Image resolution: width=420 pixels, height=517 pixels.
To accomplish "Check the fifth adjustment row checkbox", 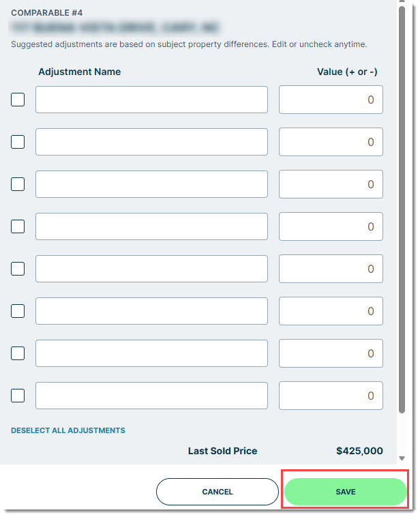I will point(18,269).
